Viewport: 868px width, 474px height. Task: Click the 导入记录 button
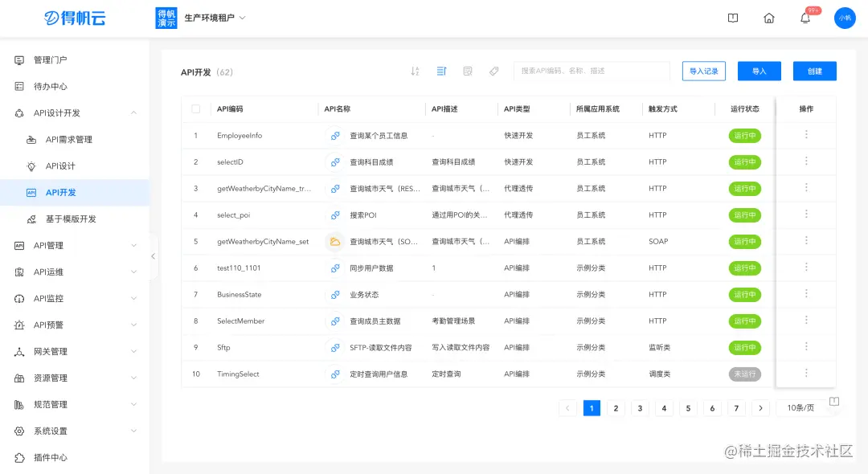(703, 71)
